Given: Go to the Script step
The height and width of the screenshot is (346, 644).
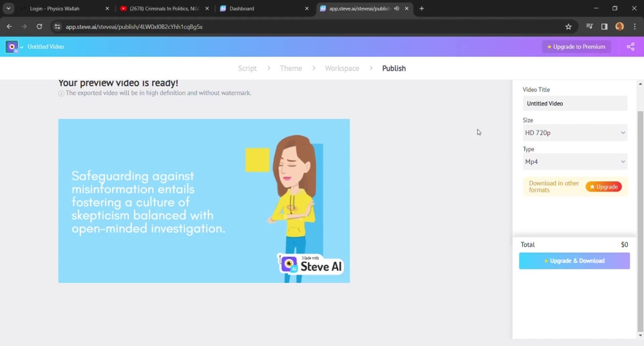Looking at the screenshot, I should click(247, 68).
